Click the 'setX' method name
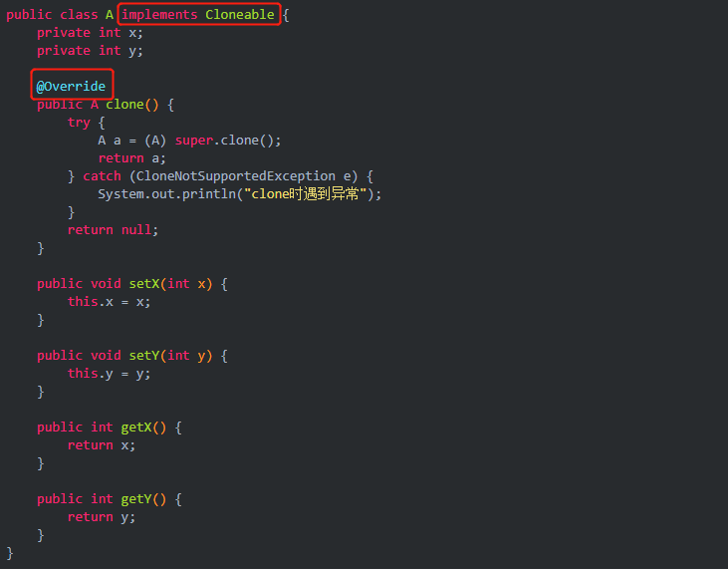Image resolution: width=728 pixels, height=570 pixels. pyautogui.click(x=144, y=284)
